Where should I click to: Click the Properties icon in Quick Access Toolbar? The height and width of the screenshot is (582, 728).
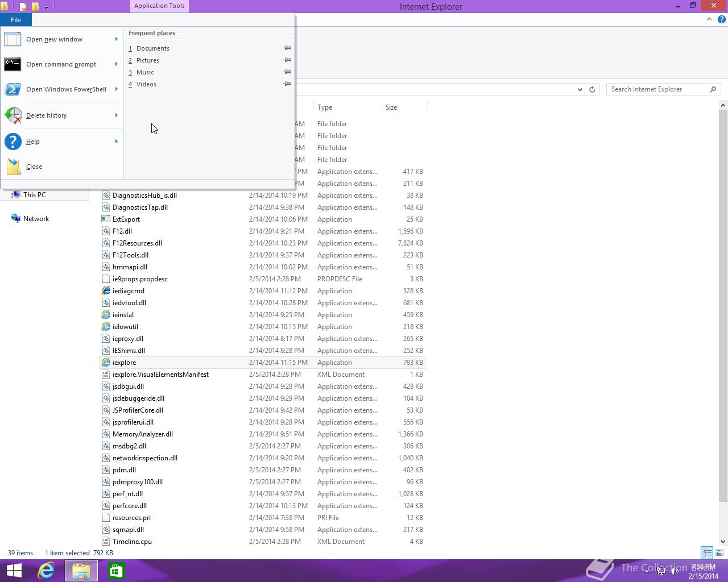click(x=23, y=7)
